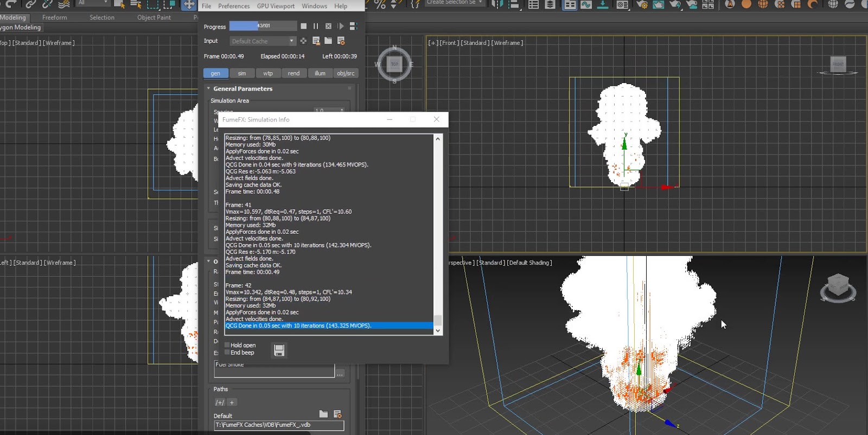Open the Front viewport [+] menu
This screenshot has width=868, height=435.
point(432,43)
